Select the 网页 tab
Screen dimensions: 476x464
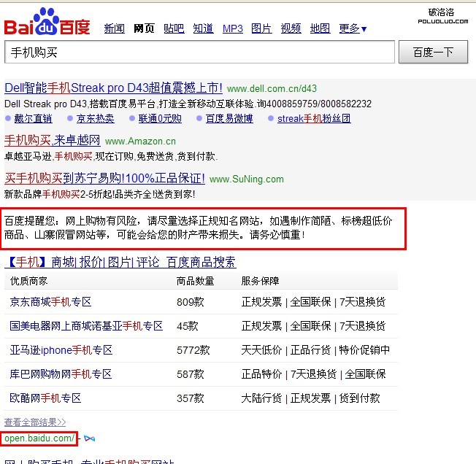pos(144,28)
